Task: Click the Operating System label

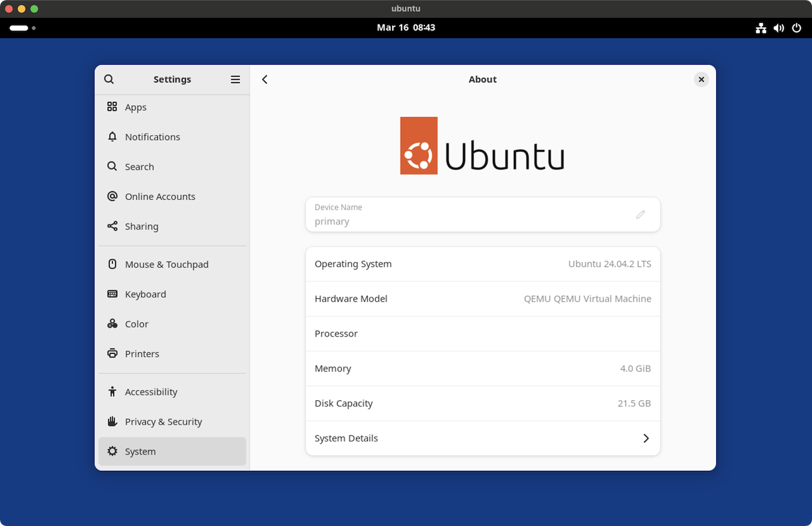Action: tap(353, 264)
